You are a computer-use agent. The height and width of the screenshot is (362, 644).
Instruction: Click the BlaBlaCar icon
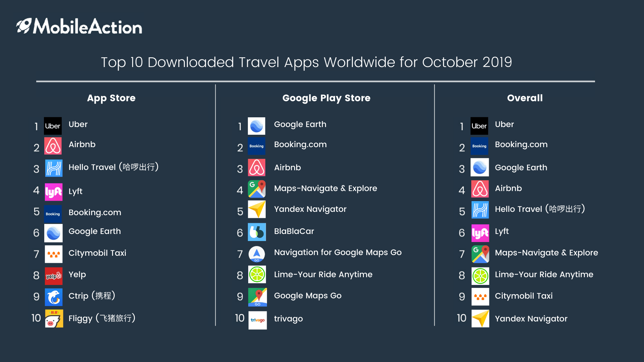tap(257, 232)
